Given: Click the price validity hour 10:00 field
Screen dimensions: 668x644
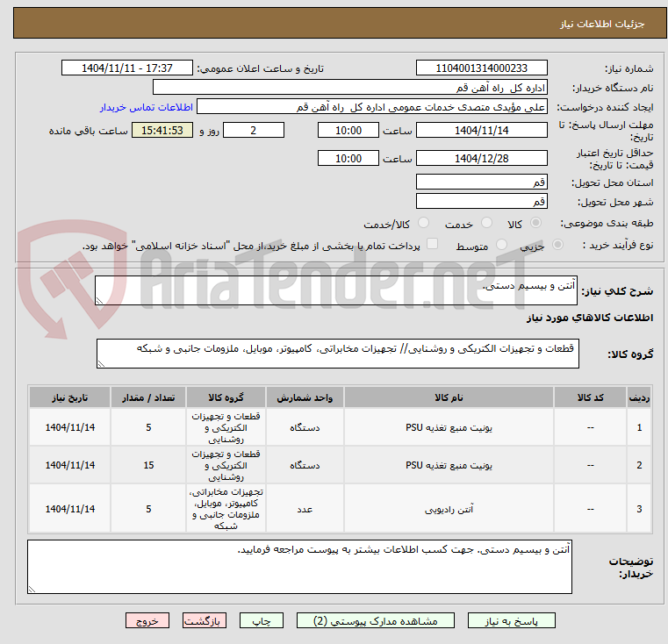Looking at the screenshot, I should tap(348, 158).
